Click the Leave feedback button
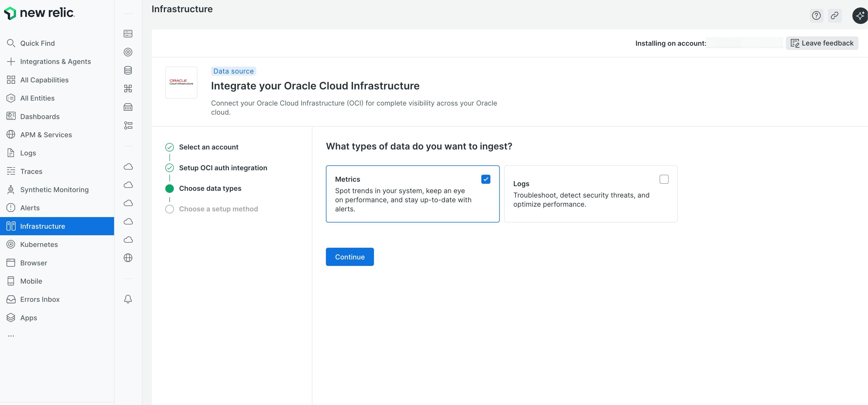The height and width of the screenshot is (405, 868). click(x=822, y=43)
